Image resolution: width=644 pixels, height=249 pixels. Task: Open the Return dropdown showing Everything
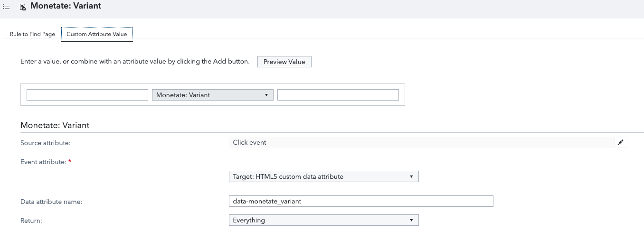[x=323, y=220]
